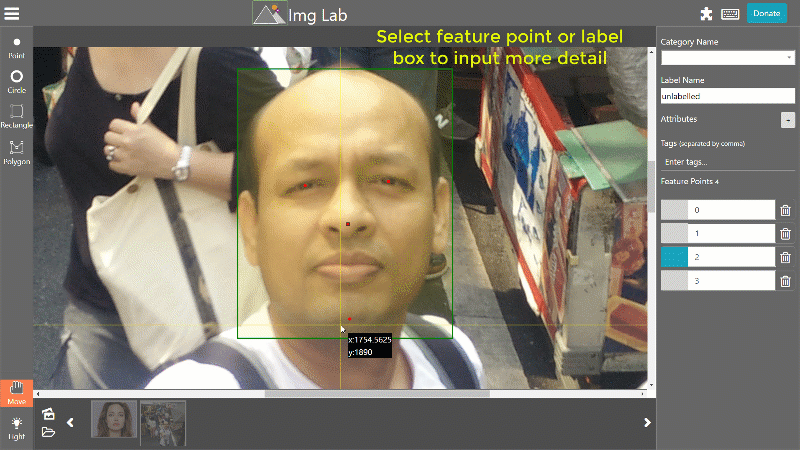Screen dimensions: 800x450
Task: Click highlighted swatch of feature point 2
Action: point(674,257)
